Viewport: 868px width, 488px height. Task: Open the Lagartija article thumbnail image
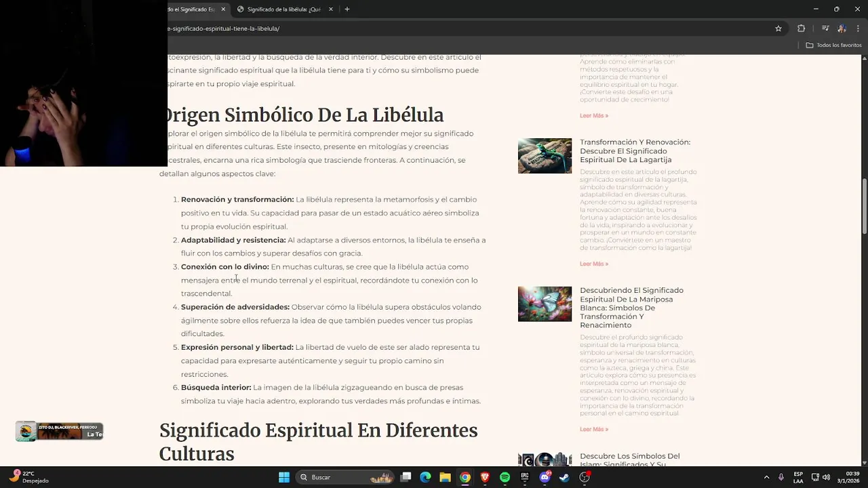coord(545,156)
